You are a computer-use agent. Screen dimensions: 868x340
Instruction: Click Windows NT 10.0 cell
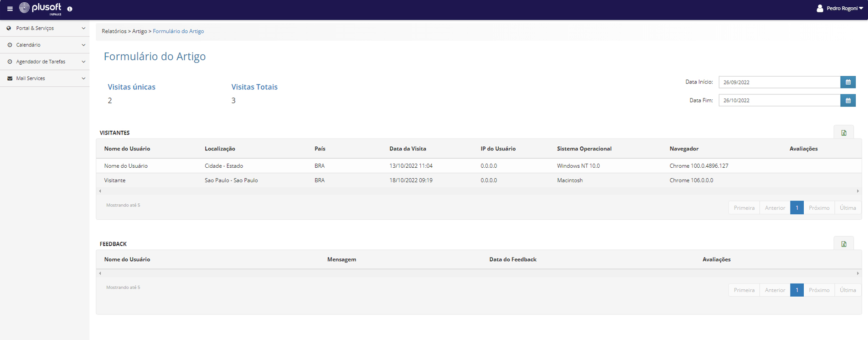click(578, 166)
